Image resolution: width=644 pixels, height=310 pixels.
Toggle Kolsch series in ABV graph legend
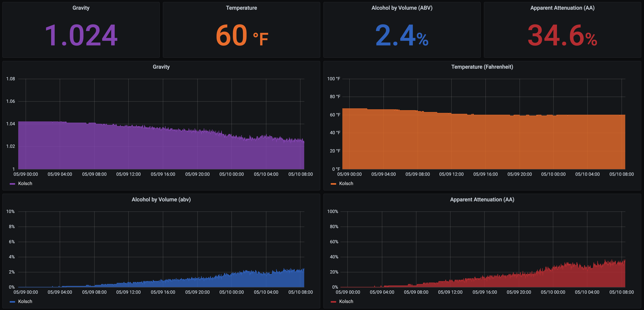click(25, 301)
